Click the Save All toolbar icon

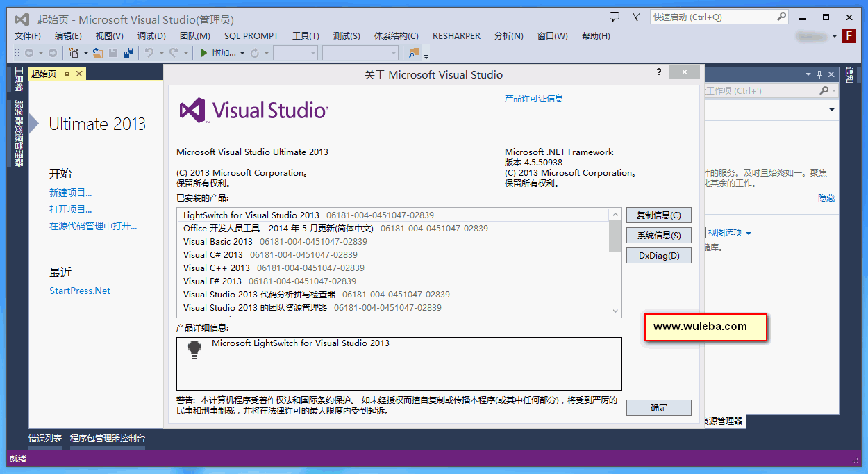[128, 53]
